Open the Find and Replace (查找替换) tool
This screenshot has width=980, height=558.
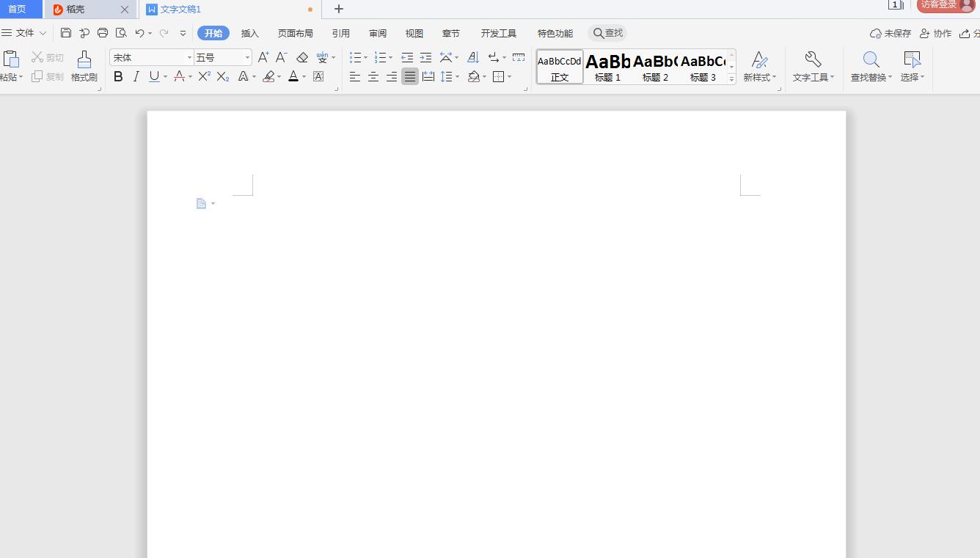tap(871, 66)
